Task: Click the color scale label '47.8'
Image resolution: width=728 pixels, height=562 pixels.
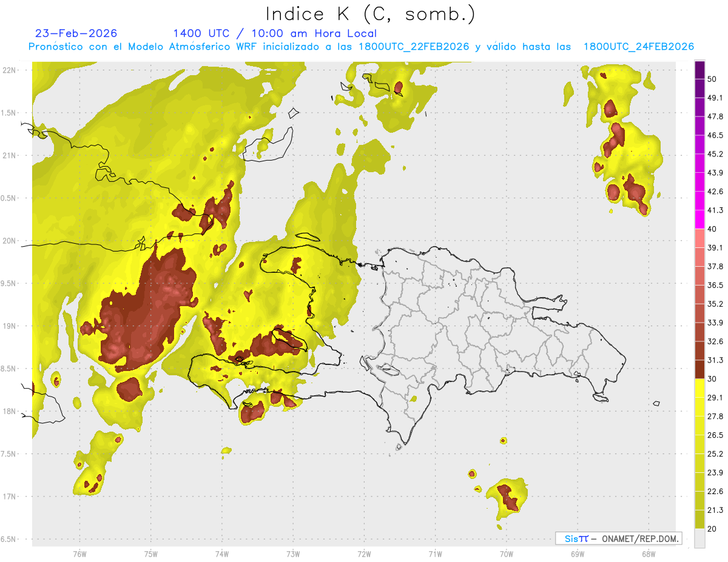Action: (x=715, y=116)
